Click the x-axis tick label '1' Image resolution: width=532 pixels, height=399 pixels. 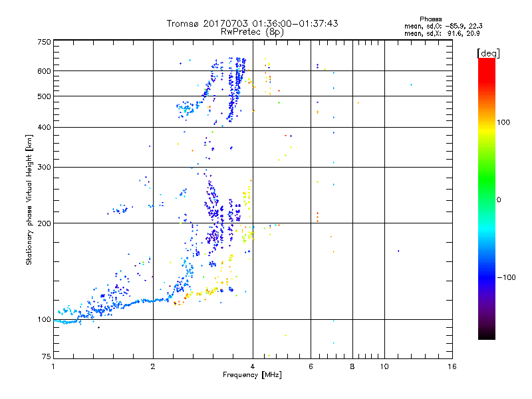53,366
